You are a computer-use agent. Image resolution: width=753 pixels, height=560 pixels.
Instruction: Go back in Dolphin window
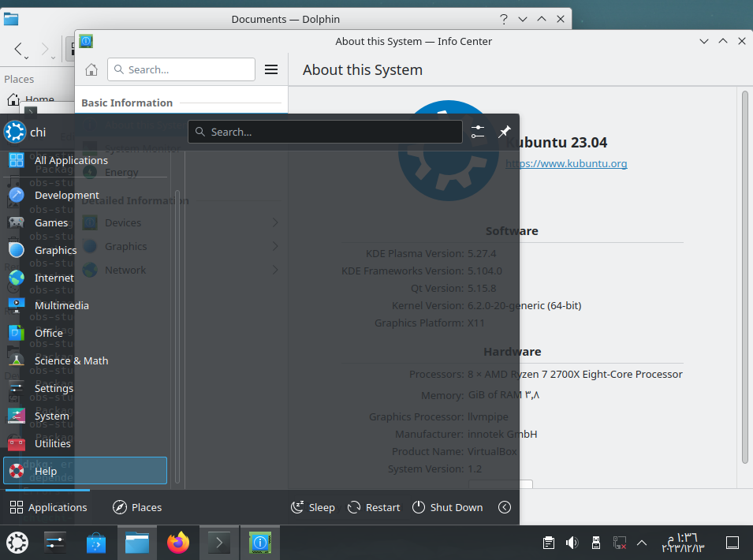pos(19,49)
